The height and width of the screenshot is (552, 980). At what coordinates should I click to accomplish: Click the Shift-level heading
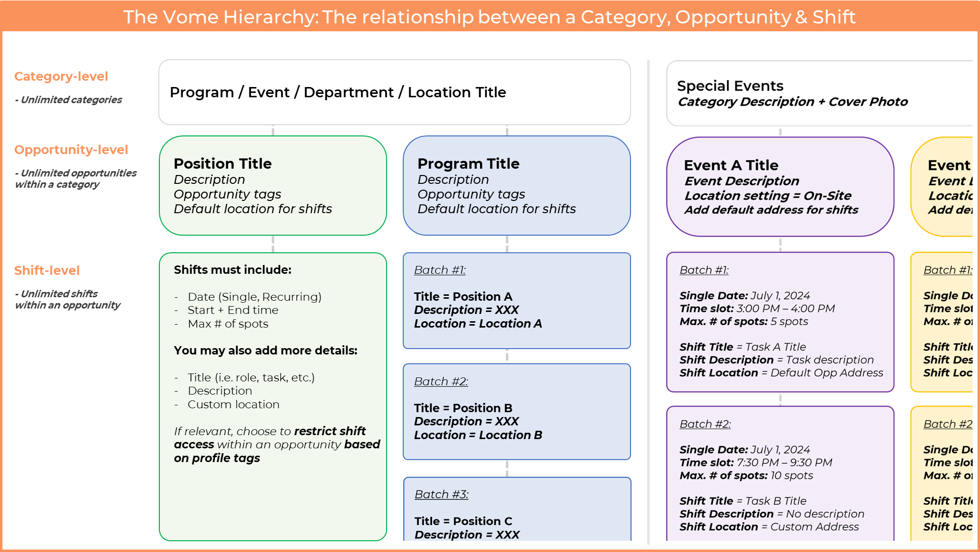click(x=47, y=270)
